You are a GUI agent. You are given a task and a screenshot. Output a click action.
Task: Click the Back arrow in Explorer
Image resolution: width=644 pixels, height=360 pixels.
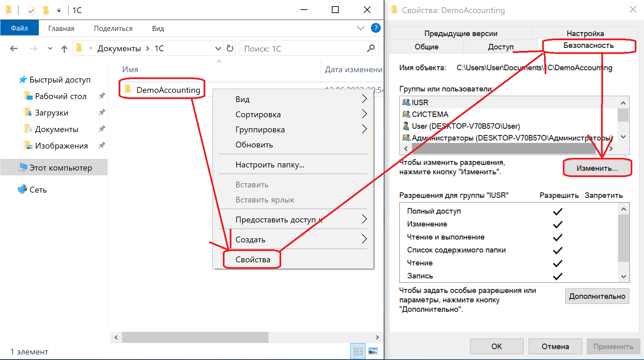pyautogui.click(x=14, y=48)
